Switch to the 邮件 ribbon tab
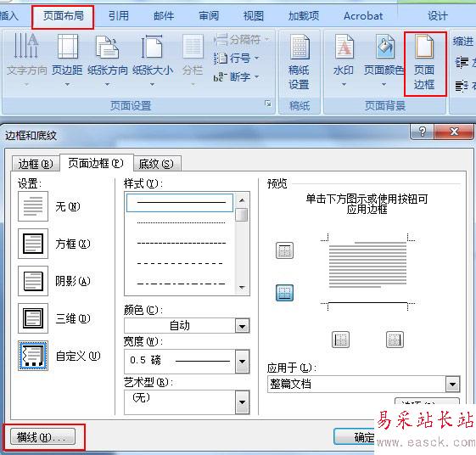The height and width of the screenshot is (455, 476). pyautogui.click(x=164, y=16)
